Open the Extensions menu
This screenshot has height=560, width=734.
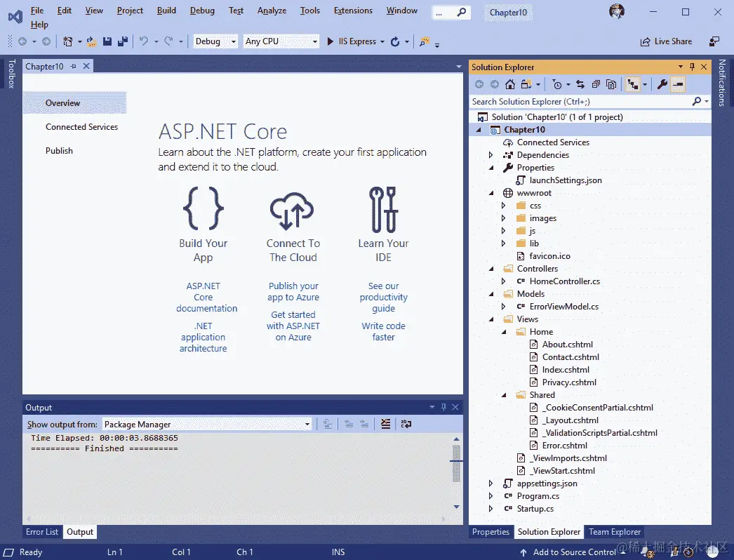point(353,11)
